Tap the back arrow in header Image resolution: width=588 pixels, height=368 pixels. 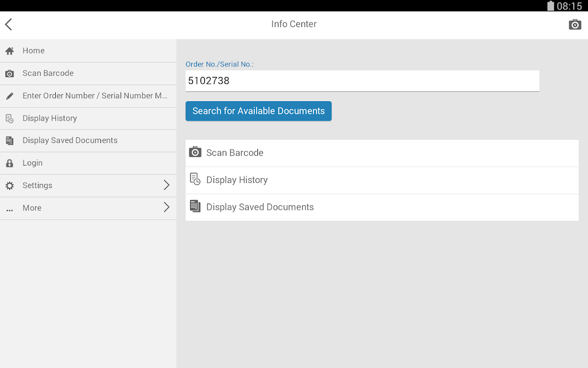[9, 24]
